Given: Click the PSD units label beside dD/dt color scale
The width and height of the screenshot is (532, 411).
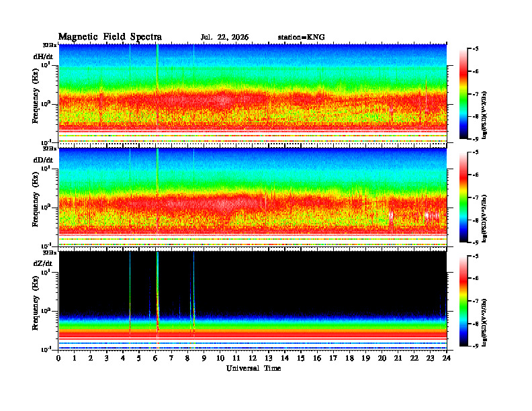Looking at the screenshot, I should pos(485,219).
